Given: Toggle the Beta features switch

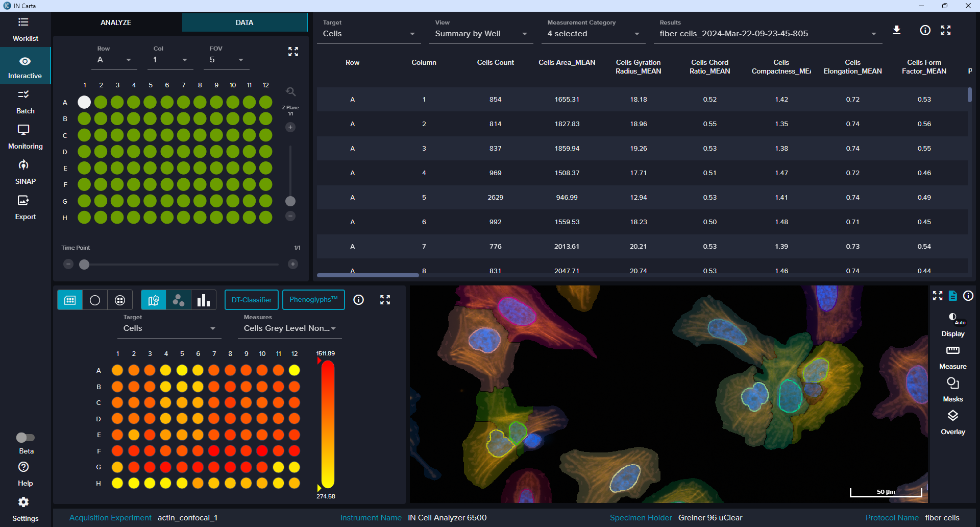Looking at the screenshot, I should (25, 438).
